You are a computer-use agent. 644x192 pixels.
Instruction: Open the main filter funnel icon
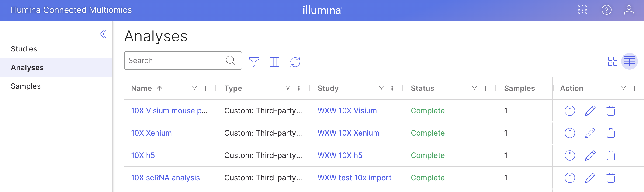pos(254,62)
